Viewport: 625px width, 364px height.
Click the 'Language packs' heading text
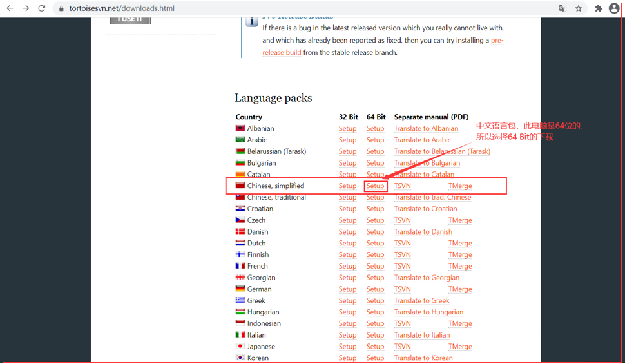tap(273, 98)
